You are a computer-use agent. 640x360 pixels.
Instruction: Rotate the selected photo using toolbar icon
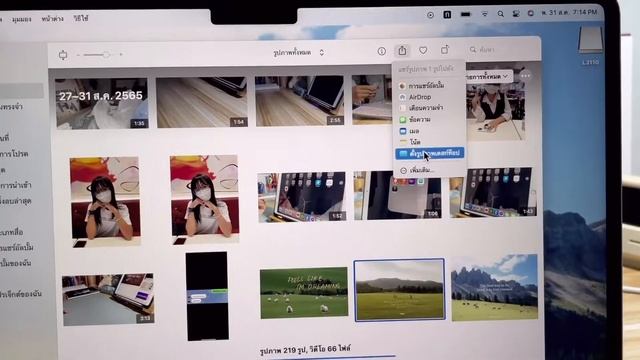[x=444, y=50]
